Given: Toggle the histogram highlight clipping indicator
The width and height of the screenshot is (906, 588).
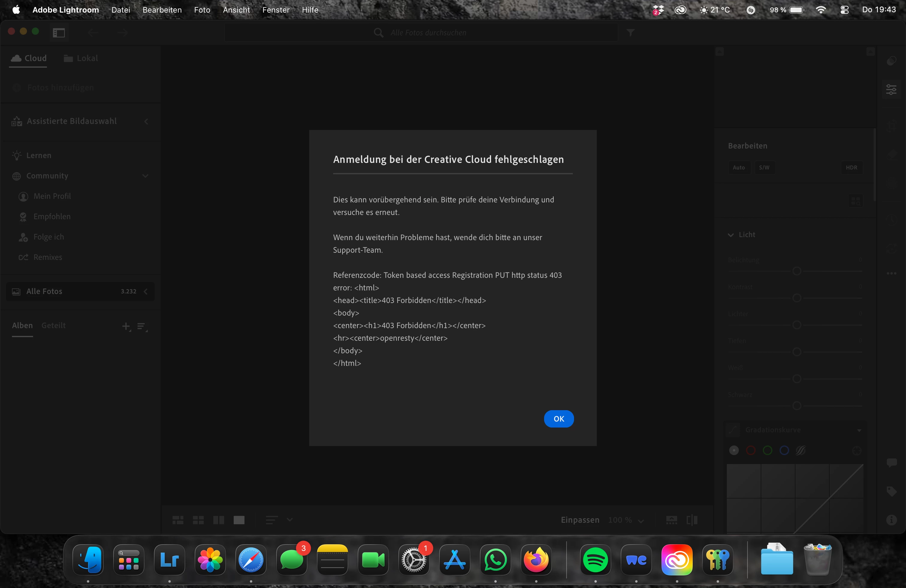Looking at the screenshot, I should pos(870,51).
